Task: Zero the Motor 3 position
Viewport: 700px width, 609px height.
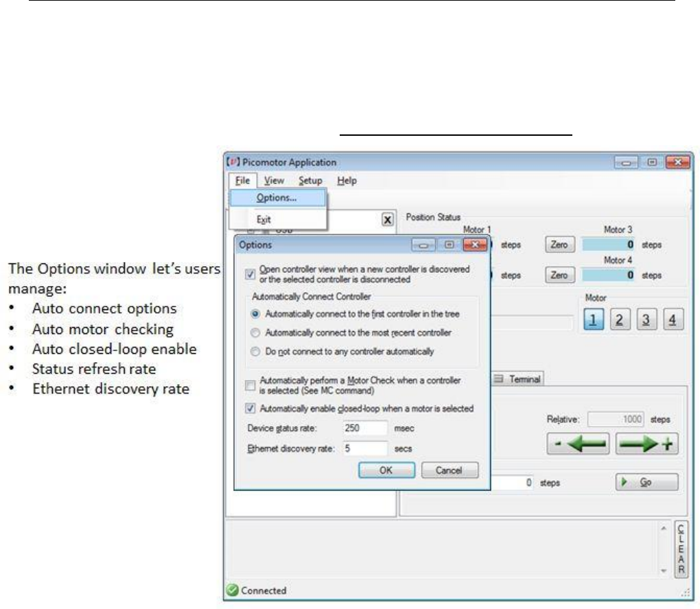Action: coord(560,245)
